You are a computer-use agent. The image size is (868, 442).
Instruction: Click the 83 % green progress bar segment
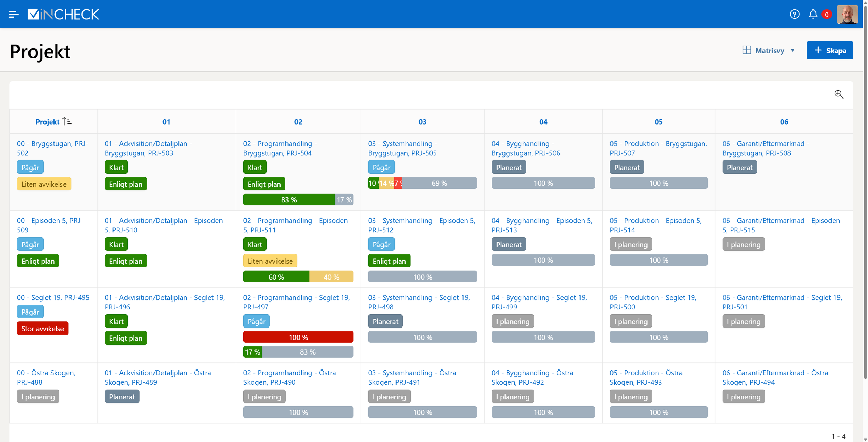click(289, 200)
